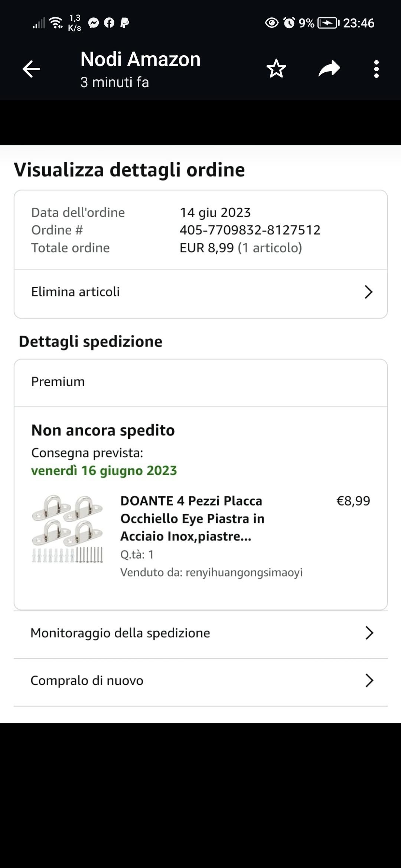
Task: Open the three-dot overflow menu
Action: pos(376,69)
